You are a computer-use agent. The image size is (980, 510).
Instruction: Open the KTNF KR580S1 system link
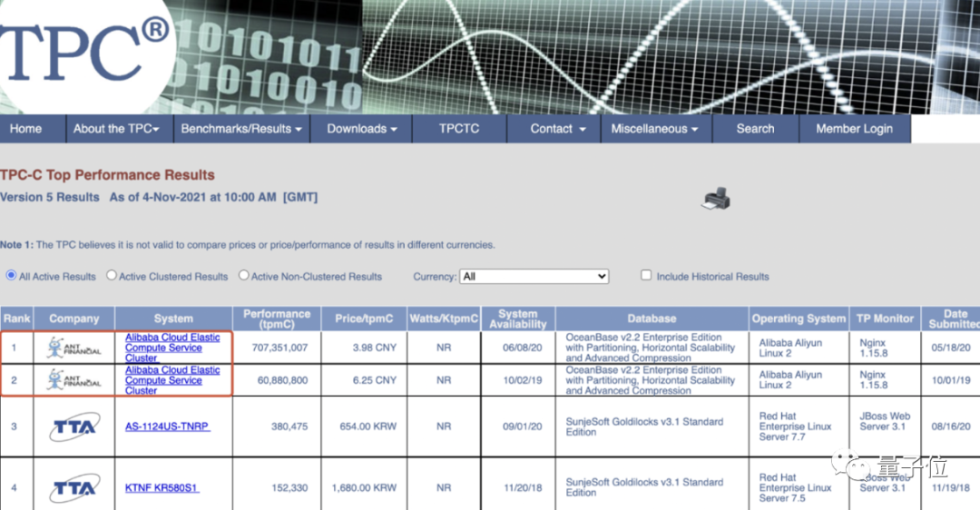click(x=162, y=487)
